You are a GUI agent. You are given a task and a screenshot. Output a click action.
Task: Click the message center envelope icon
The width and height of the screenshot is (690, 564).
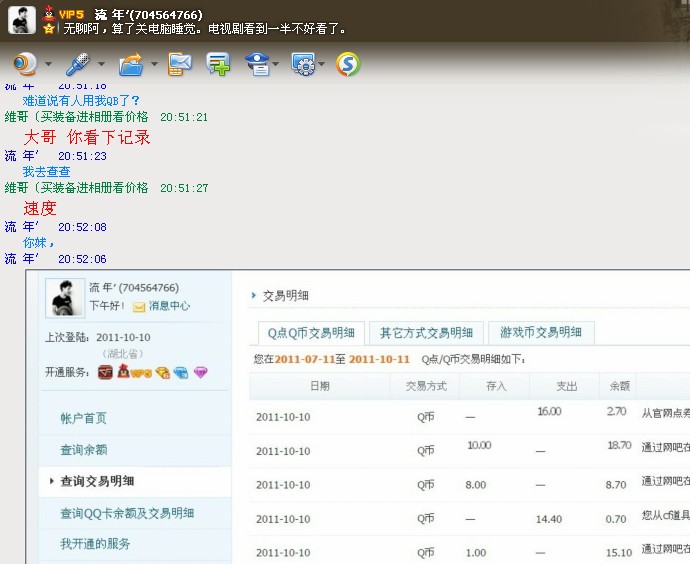point(139,307)
